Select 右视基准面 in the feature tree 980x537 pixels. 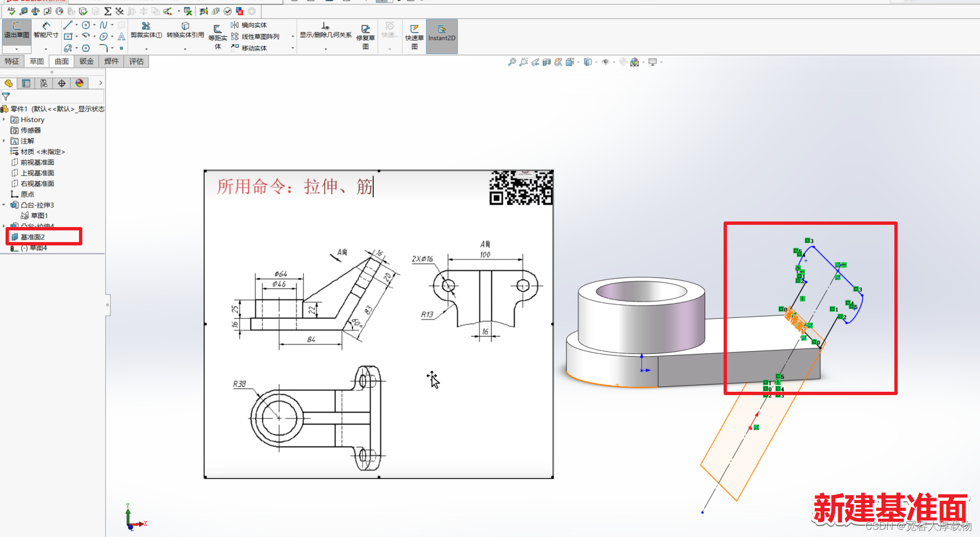click(x=33, y=183)
